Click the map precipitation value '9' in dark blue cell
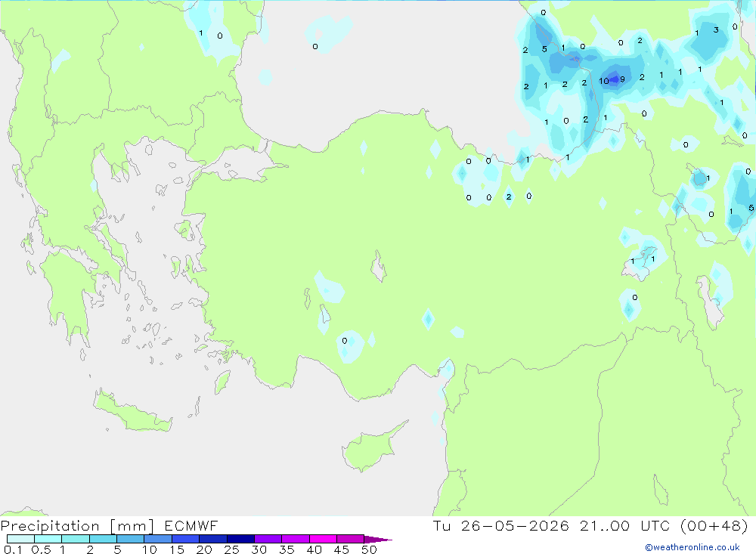The width and height of the screenshot is (756, 554). coord(622,79)
